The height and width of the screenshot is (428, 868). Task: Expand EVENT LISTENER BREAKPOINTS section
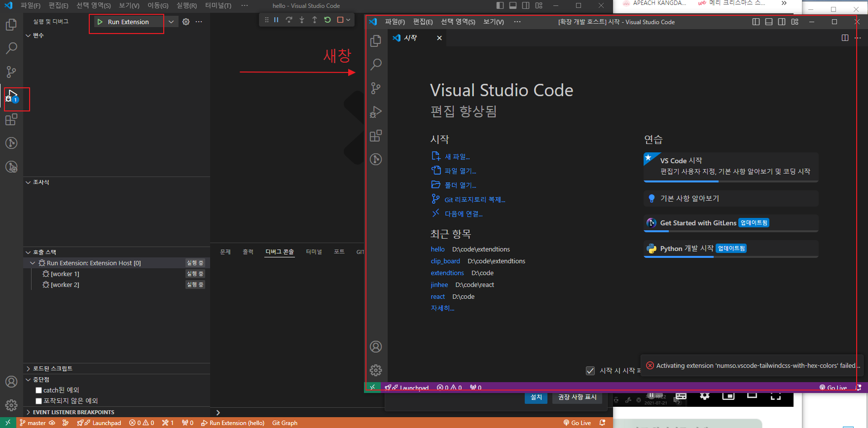tap(116, 412)
